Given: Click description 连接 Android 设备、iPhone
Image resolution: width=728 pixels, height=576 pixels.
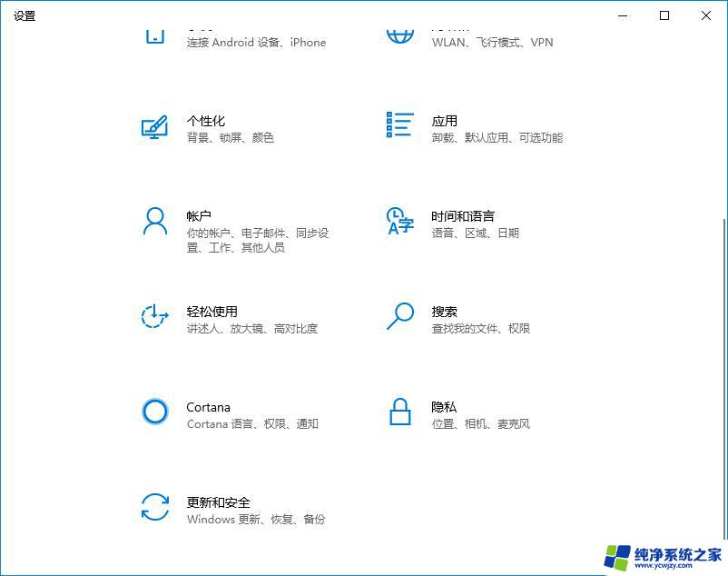Looking at the screenshot, I should (x=256, y=43).
